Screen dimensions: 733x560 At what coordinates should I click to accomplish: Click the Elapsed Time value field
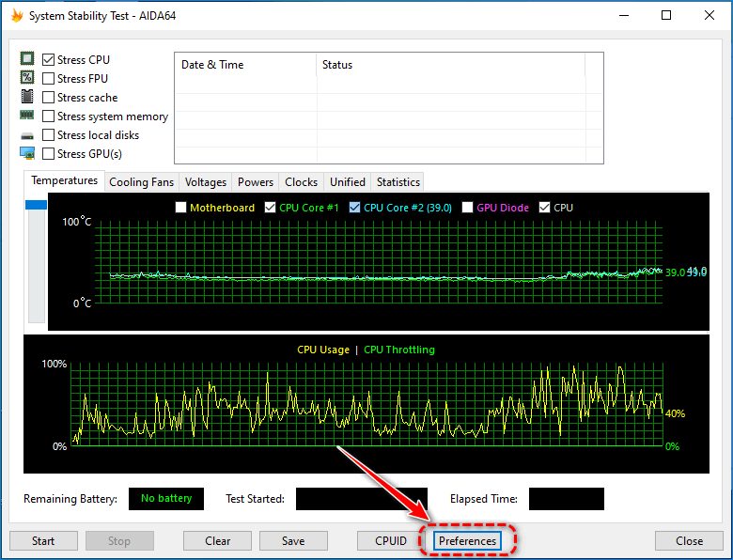coord(566,498)
